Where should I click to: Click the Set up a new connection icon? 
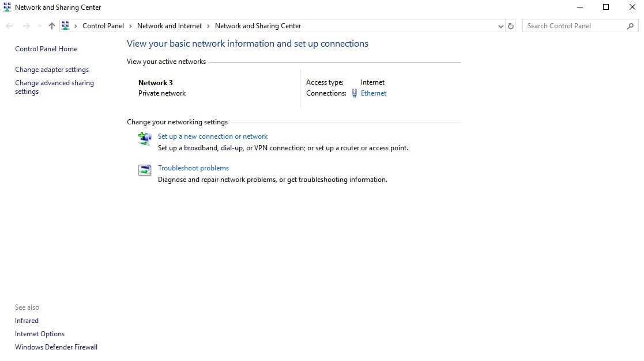[145, 138]
